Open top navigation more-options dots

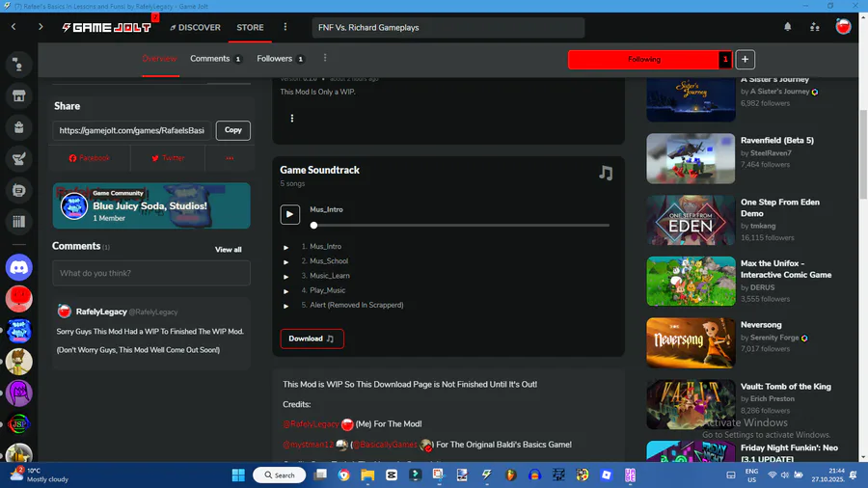point(285,27)
